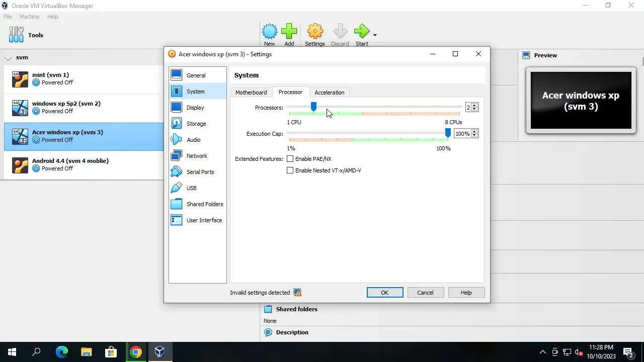The height and width of the screenshot is (362, 644).
Task: Enable Nested VT-x/AMD-V checkbox
Action: (x=290, y=170)
